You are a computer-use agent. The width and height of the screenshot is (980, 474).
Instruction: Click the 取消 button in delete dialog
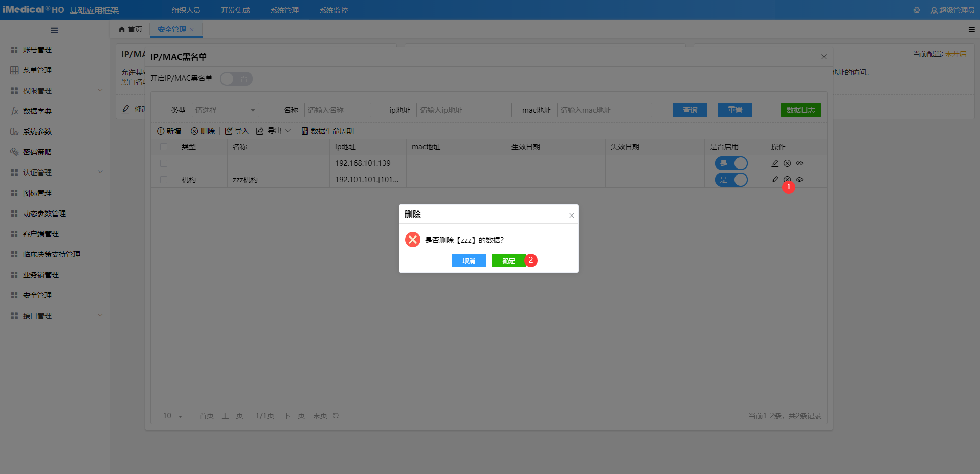coord(469,261)
